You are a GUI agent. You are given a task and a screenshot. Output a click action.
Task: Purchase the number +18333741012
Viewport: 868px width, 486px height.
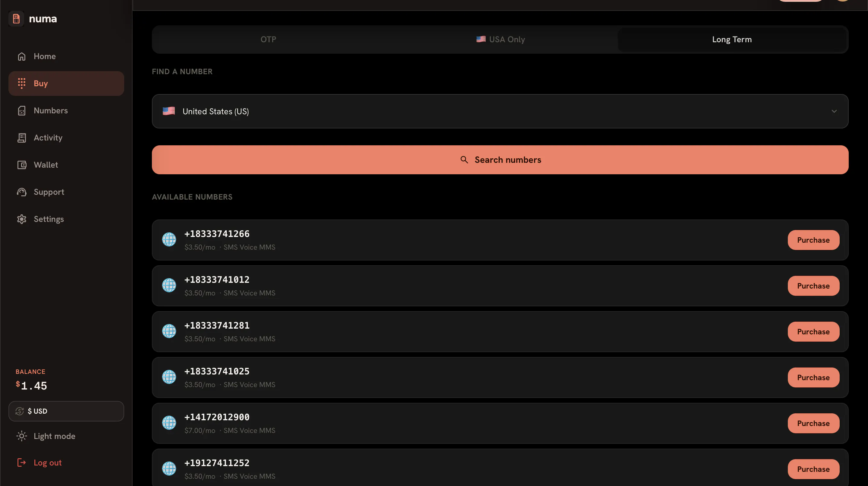(x=813, y=286)
